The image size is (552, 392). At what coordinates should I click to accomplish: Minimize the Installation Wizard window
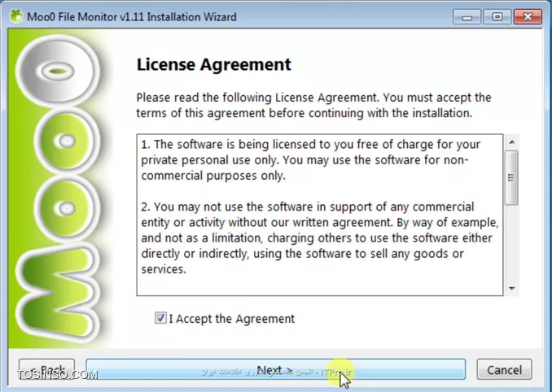point(467,17)
